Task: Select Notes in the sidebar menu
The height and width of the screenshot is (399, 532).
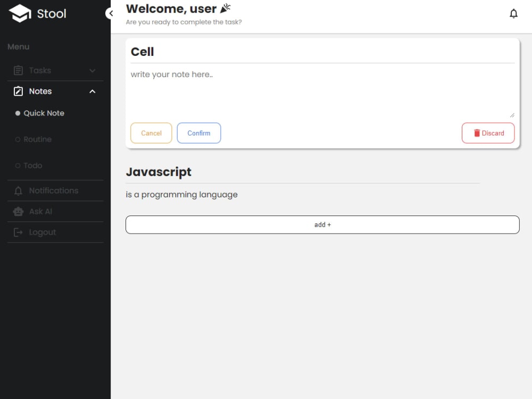Action: point(39,91)
